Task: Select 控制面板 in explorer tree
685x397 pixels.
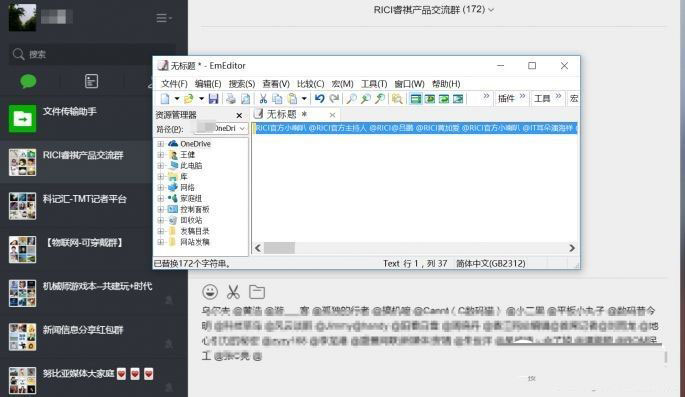Action: pos(194,209)
